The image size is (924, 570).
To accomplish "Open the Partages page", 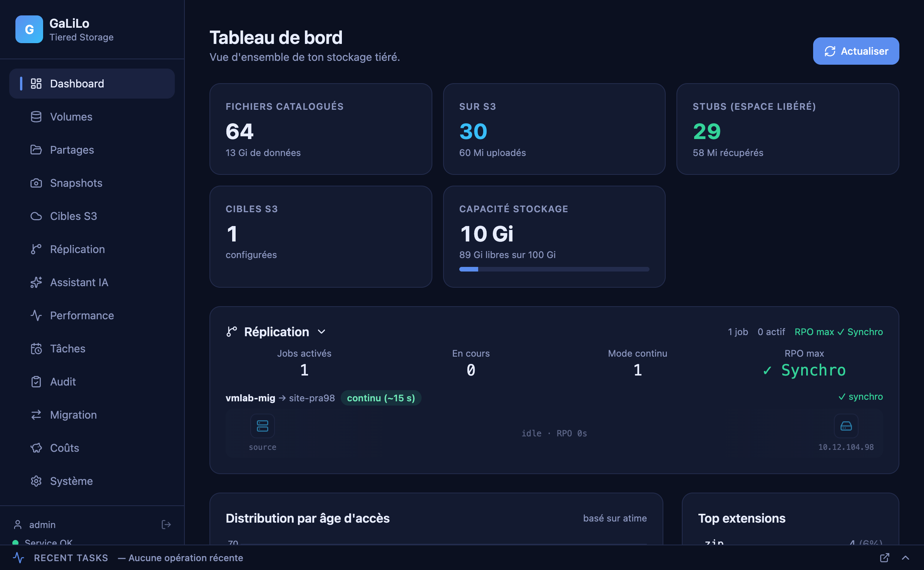I will pyautogui.click(x=92, y=150).
